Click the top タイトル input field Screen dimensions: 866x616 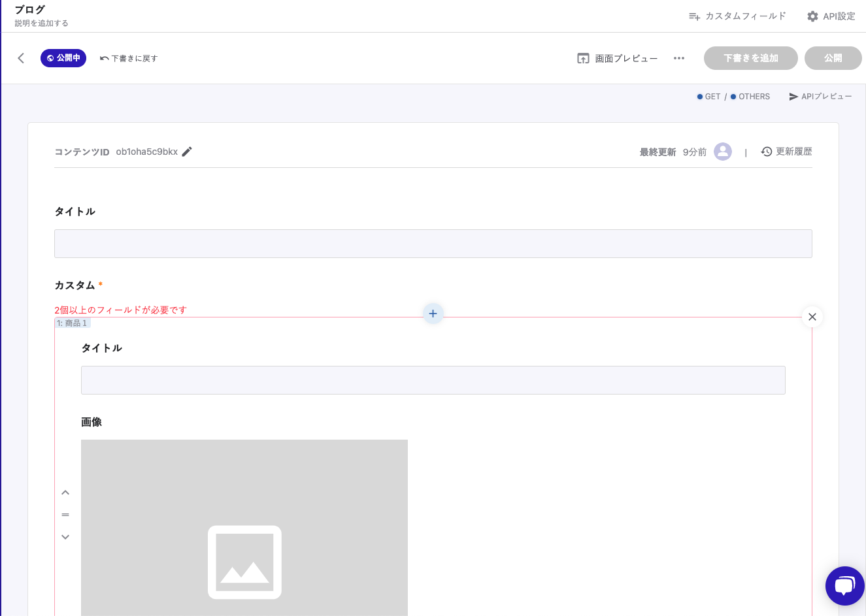[433, 244]
